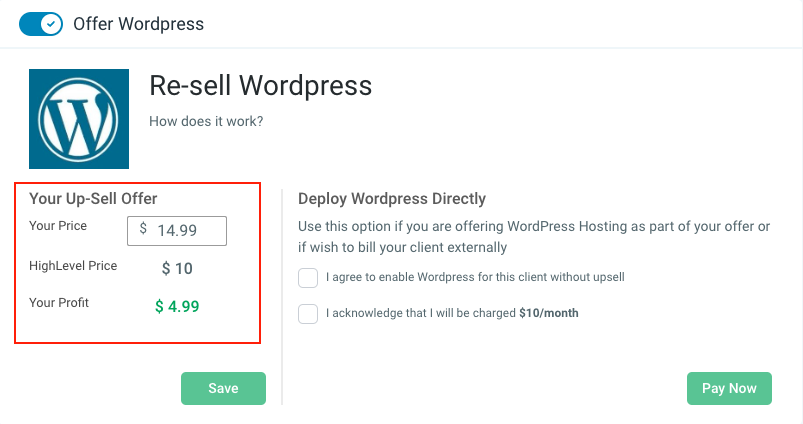Toggle the Offer Wordpress switch off
This screenshot has width=803, height=424.
[x=41, y=24]
